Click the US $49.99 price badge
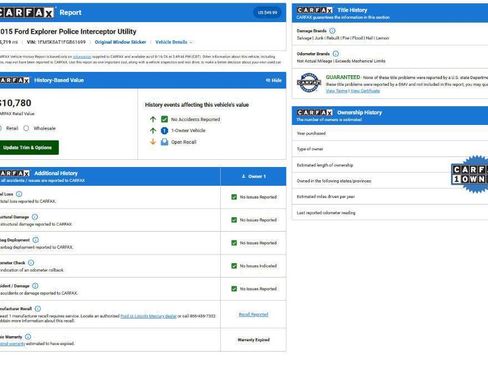 pos(267,13)
